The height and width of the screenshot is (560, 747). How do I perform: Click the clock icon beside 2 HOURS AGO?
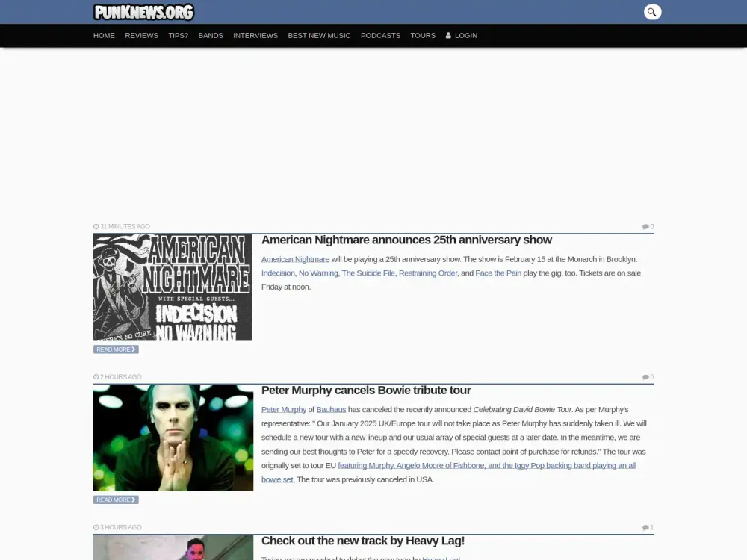[96, 376]
